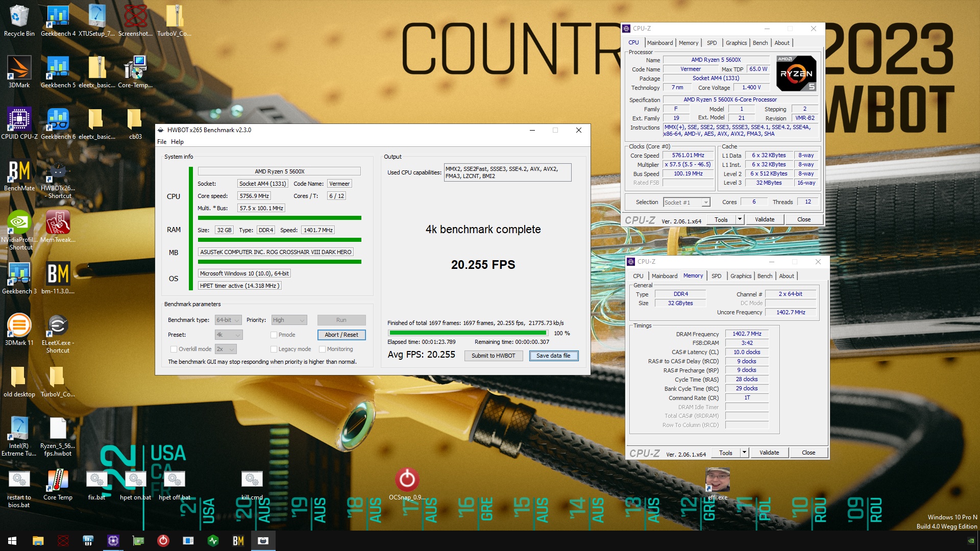Toggle the Monitoring checkbox
980x551 pixels.
[322, 349]
